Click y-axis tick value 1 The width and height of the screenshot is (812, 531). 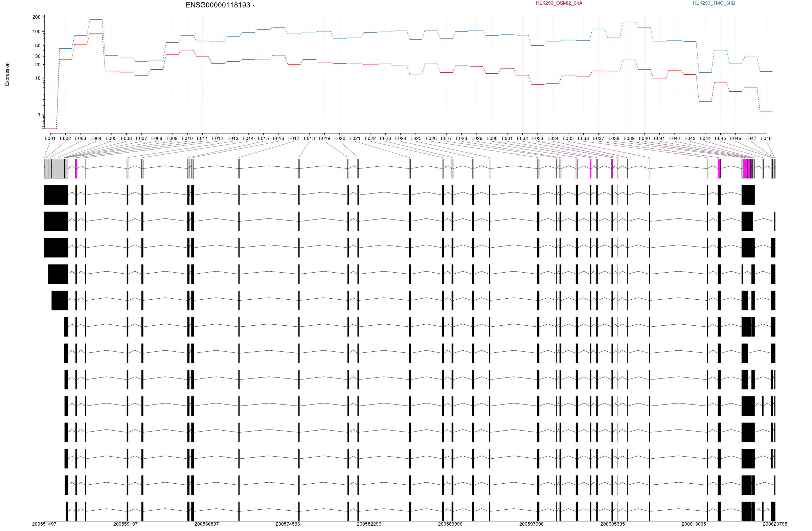click(39, 115)
